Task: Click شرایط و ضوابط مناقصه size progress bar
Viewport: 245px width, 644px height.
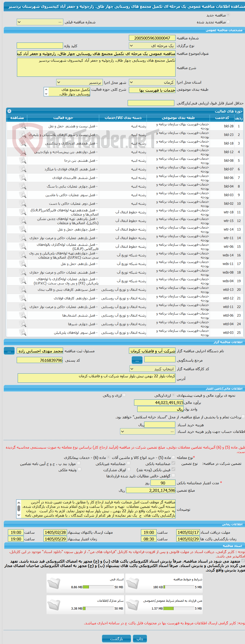Action: tap(179, 587)
